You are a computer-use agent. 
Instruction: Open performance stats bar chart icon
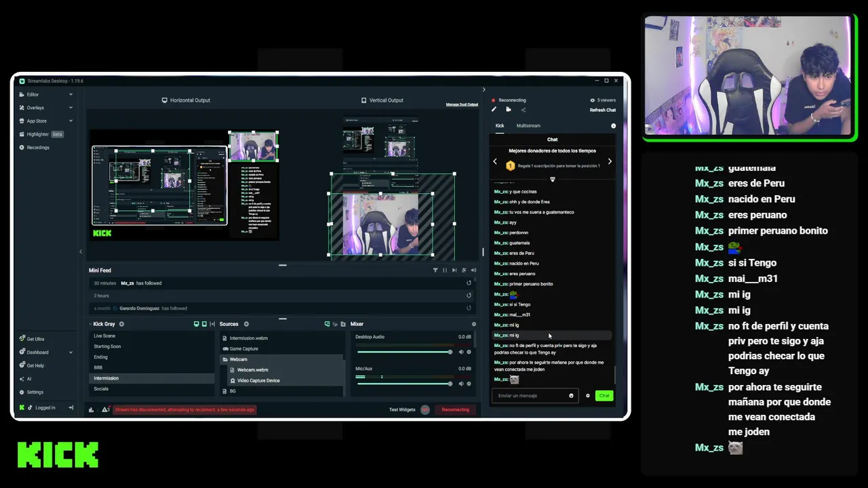pos(92,409)
